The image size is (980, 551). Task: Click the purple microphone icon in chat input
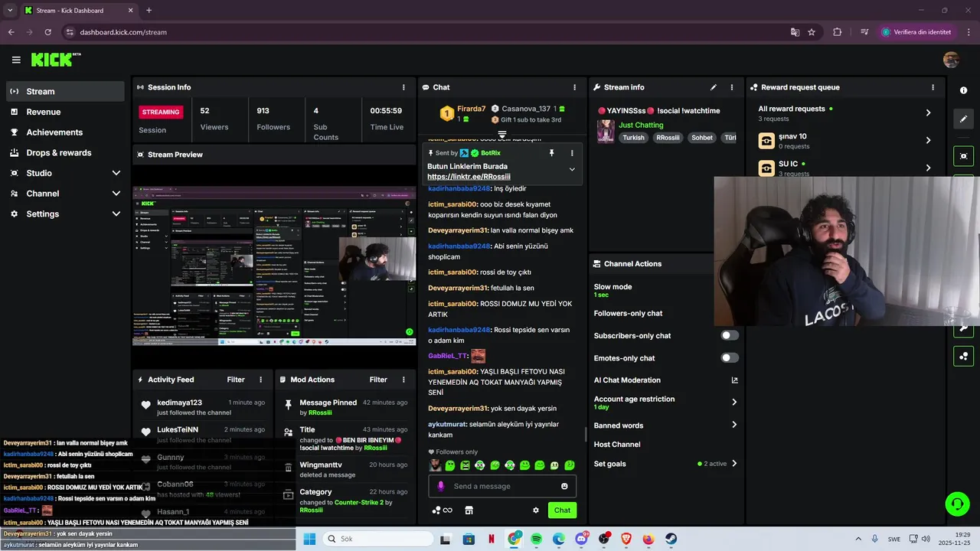440,486
